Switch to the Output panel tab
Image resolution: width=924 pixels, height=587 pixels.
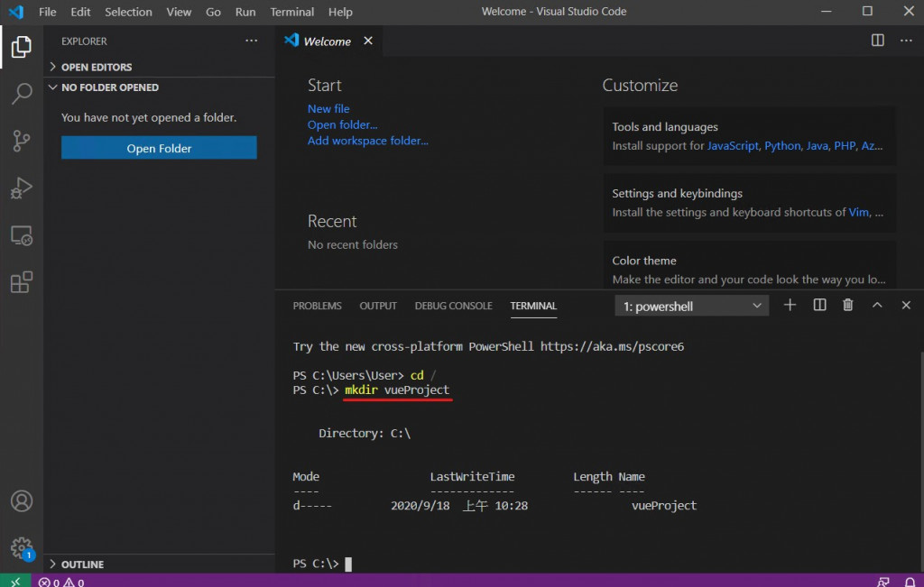pos(378,306)
